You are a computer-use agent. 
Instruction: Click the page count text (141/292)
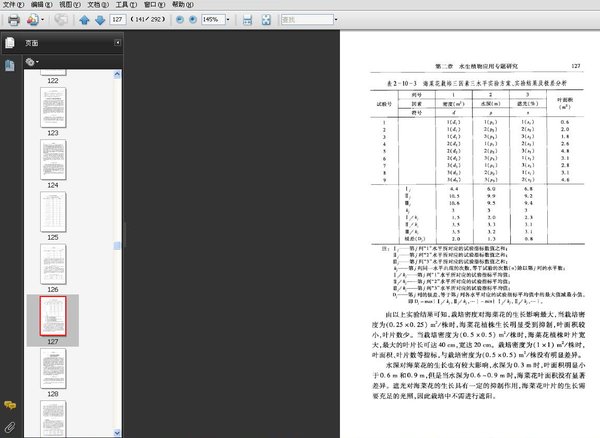[x=148, y=19]
